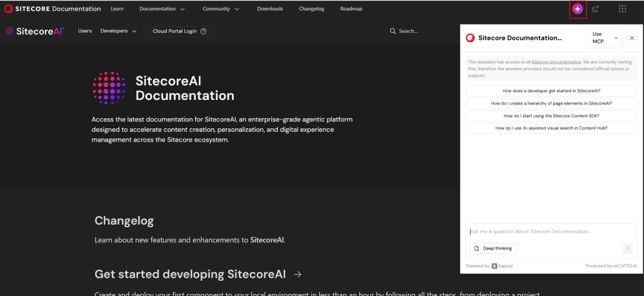The width and height of the screenshot is (644, 296).
Task: Open the Downloads page
Action: pyautogui.click(x=270, y=9)
